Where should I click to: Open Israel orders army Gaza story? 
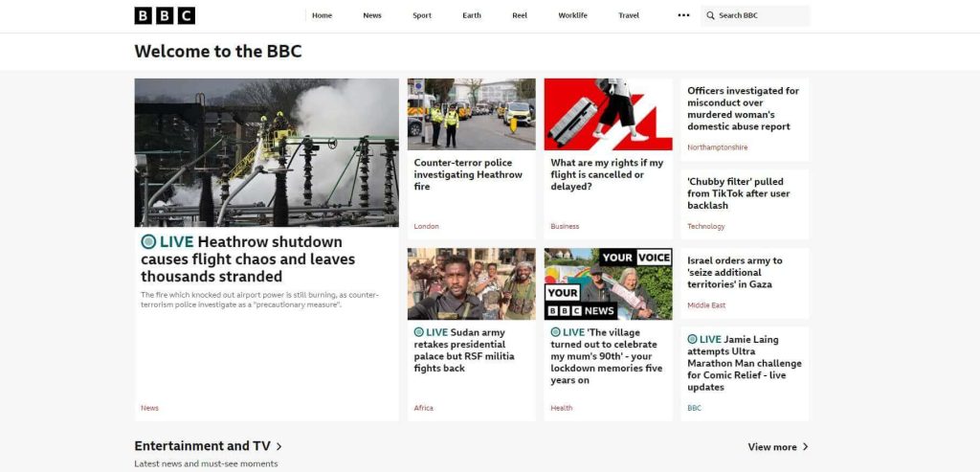(x=735, y=272)
